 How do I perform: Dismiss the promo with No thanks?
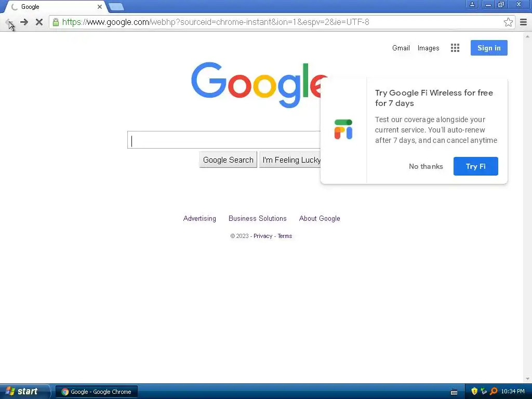click(x=426, y=166)
